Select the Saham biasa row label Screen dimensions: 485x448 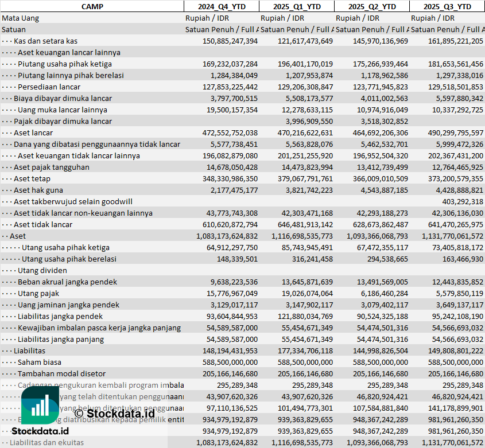[38, 362]
